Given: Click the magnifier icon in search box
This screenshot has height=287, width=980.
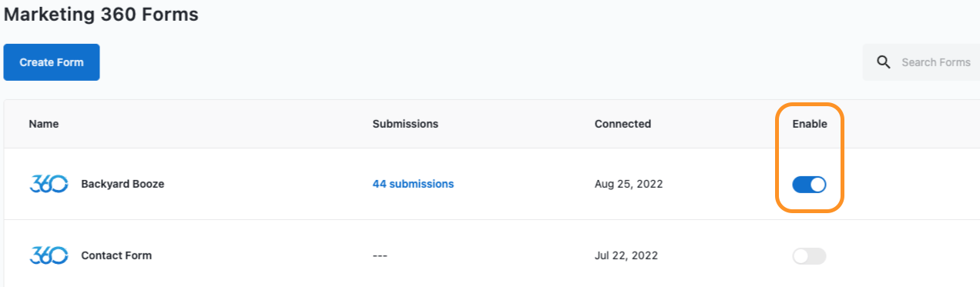Looking at the screenshot, I should click(884, 62).
